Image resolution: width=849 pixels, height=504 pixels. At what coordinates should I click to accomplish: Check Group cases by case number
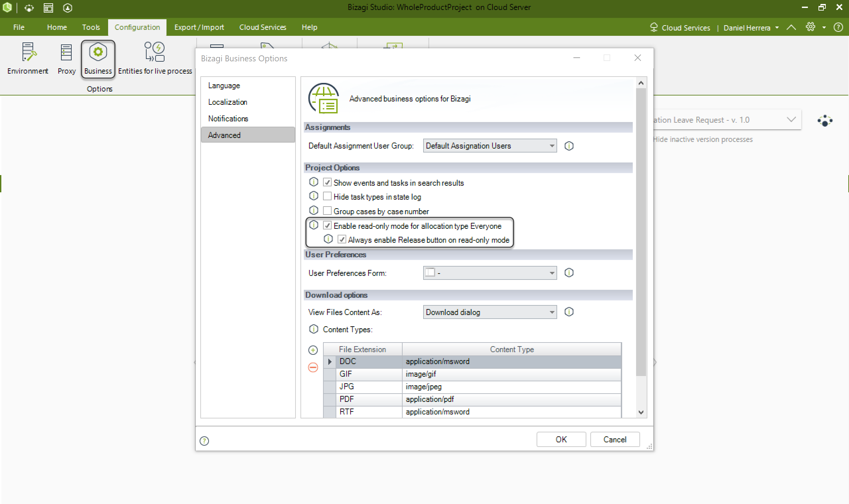pyautogui.click(x=327, y=211)
